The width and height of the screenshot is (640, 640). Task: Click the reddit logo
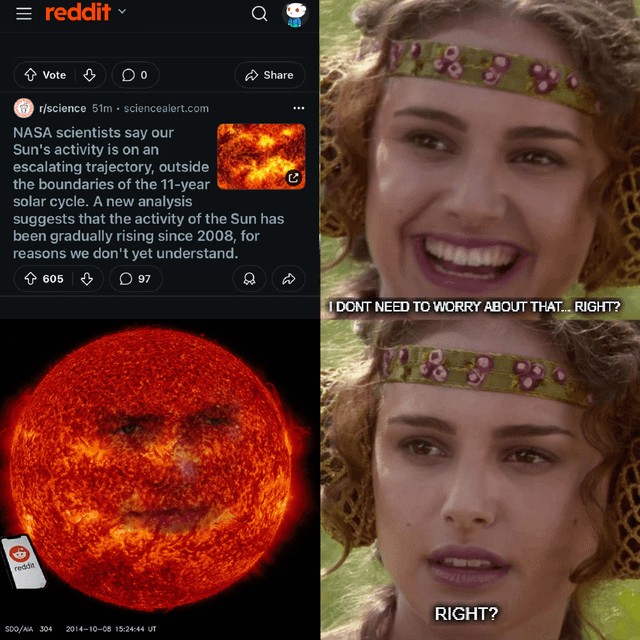78,12
